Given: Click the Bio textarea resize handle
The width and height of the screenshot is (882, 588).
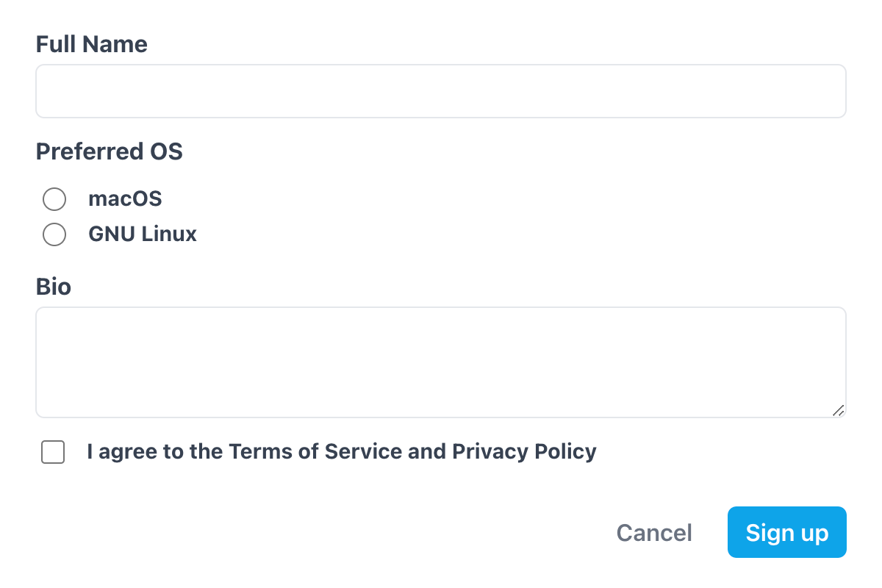Looking at the screenshot, I should 838,411.
